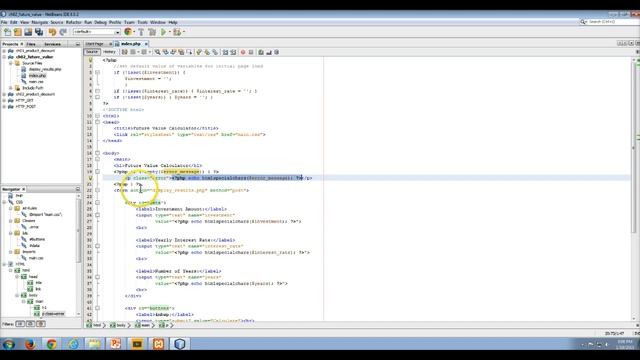
Task: Shift the line right with the editor toolbar icon
Action: tap(233, 52)
